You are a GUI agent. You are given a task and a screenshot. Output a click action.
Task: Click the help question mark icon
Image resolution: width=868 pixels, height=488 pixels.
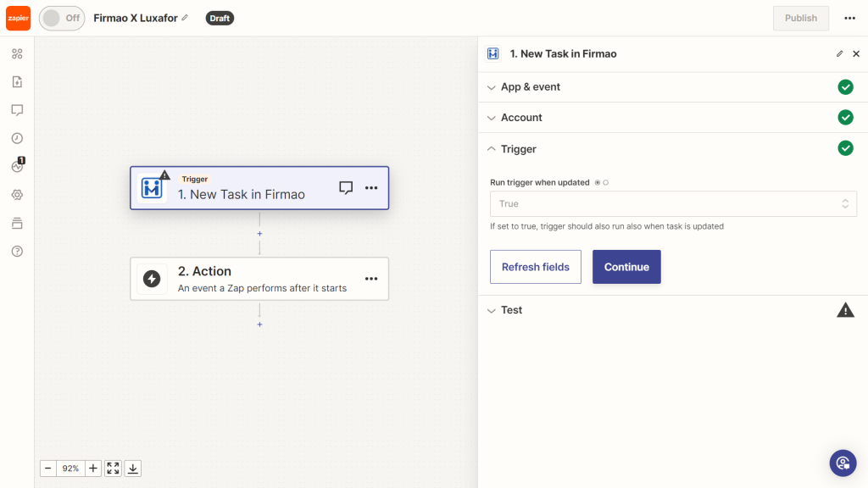tap(17, 251)
